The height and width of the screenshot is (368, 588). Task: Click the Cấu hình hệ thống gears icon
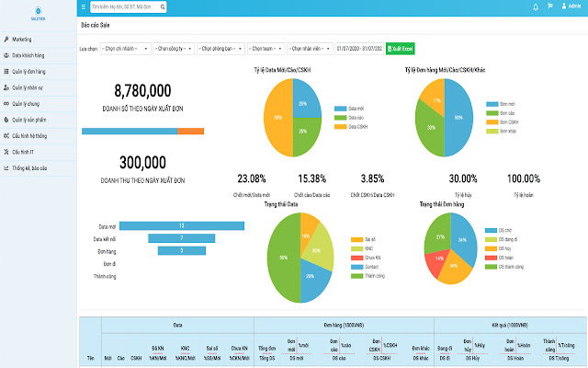coord(6,136)
